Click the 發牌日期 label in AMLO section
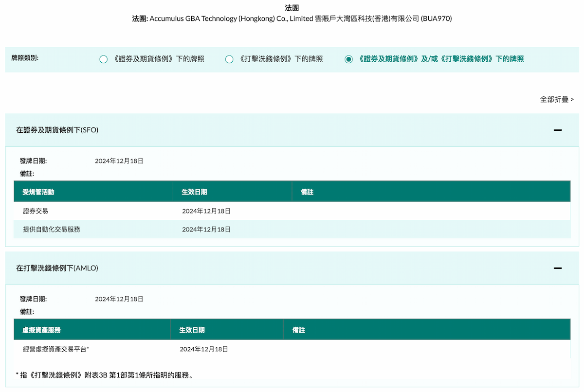 point(34,299)
